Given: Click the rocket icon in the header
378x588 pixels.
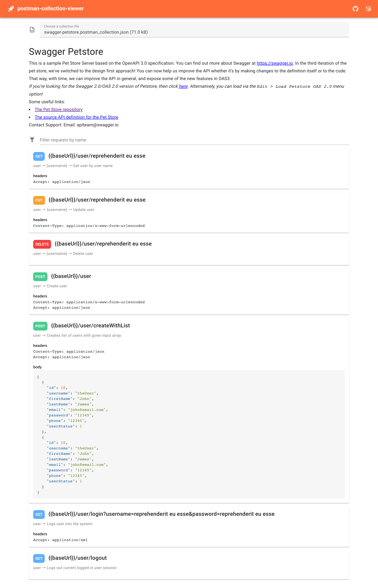Looking at the screenshot, I should click(x=10, y=9).
